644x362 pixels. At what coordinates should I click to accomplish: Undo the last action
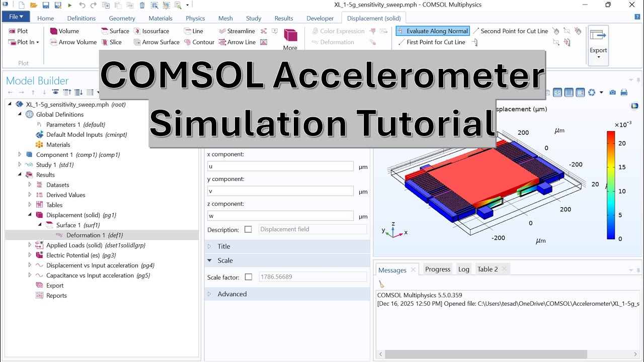pos(82,5)
